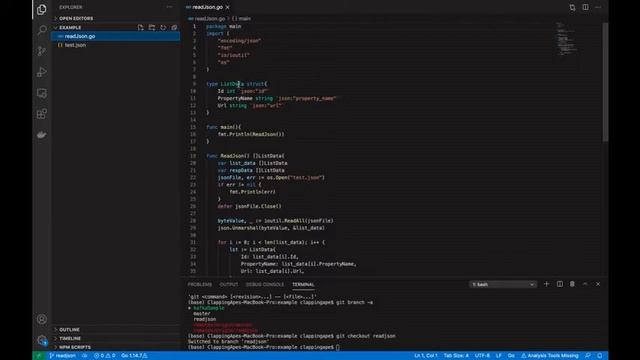This screenshot has width=640, height=360.
Task: Open test.json in the file tree
Action: (116, 45)
